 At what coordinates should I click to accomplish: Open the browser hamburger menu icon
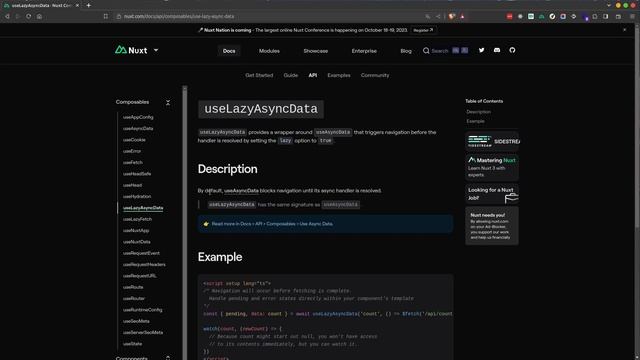632,16
